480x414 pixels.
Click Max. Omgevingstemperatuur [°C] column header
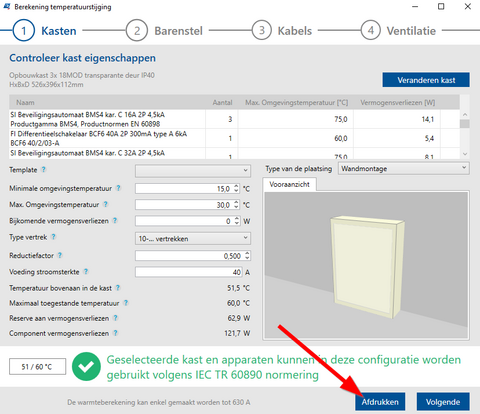297,103
